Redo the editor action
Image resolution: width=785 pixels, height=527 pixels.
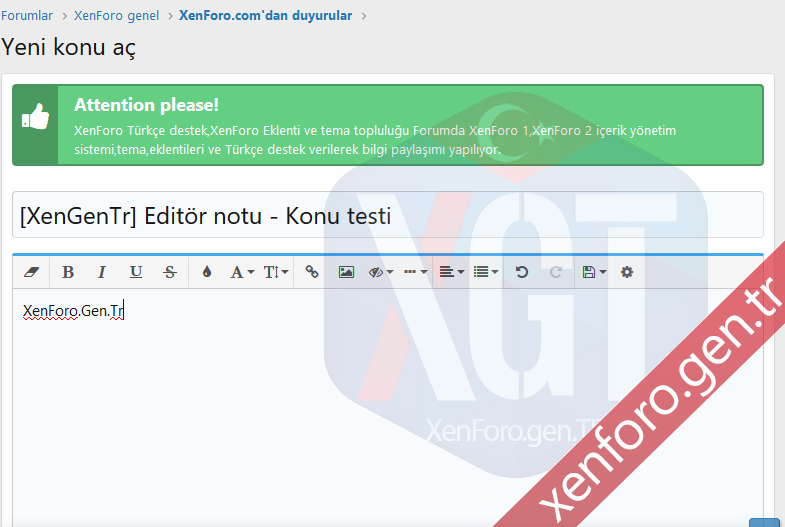(x=556, y=272)
